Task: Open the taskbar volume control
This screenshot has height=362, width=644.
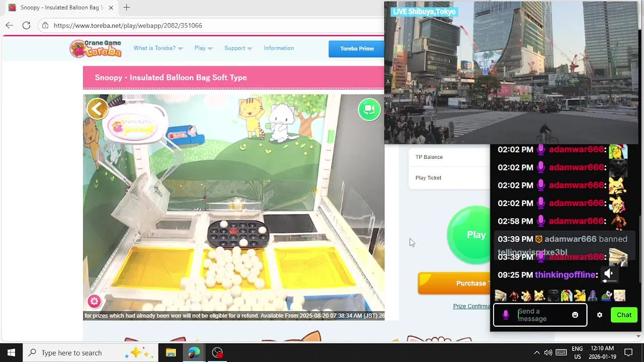Action: pos(548,352)
